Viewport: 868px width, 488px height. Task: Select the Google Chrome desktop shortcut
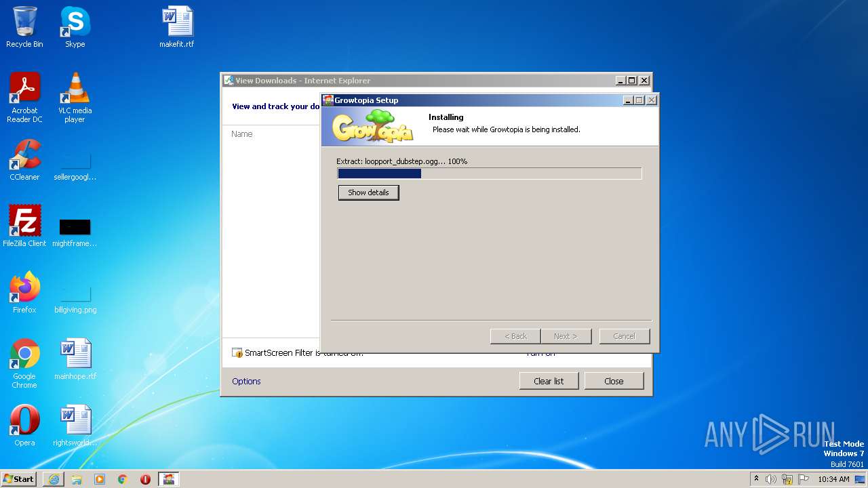(24, 363)
